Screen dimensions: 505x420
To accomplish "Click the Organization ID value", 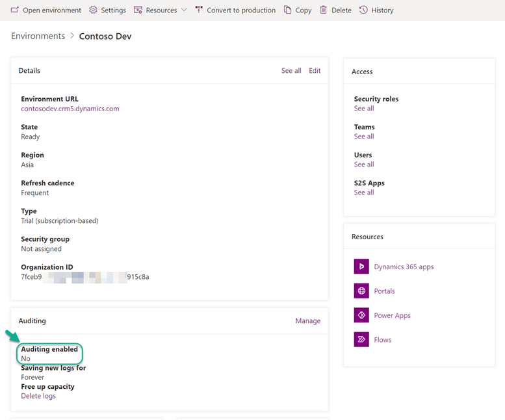I will click(x=85, y=277).
